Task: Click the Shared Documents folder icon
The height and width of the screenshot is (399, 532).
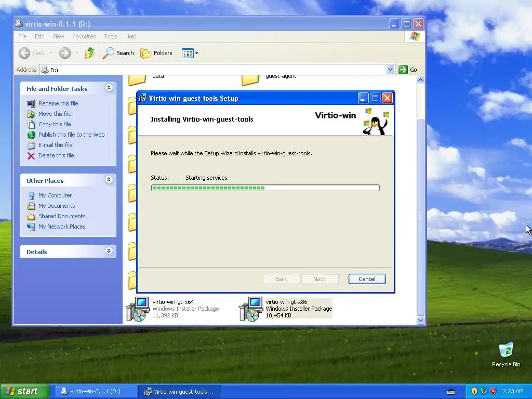Action: [x=31, y=217]
